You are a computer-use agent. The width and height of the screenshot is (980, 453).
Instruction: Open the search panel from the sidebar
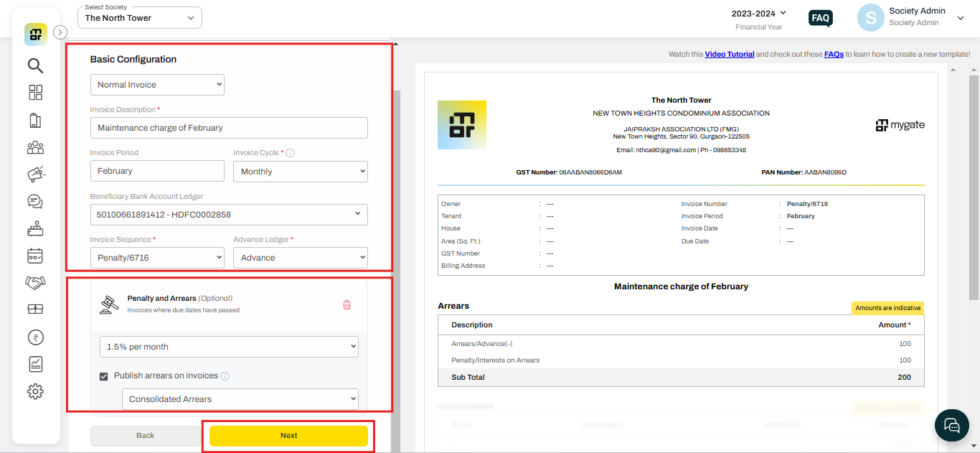coord(35,65)
